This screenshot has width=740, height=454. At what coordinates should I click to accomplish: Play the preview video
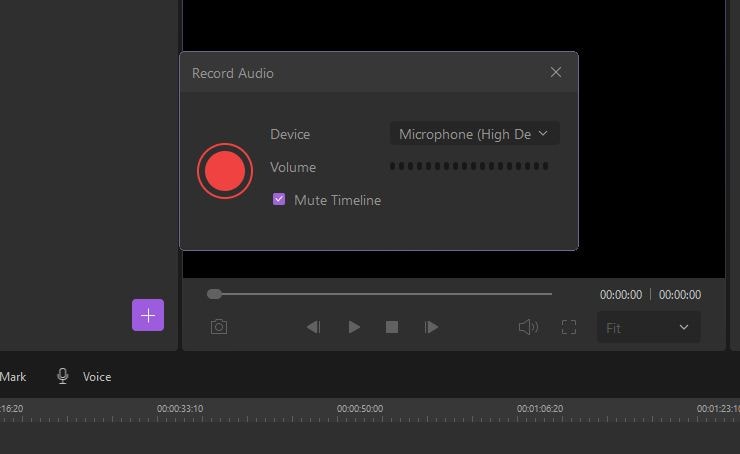point(354,327)
